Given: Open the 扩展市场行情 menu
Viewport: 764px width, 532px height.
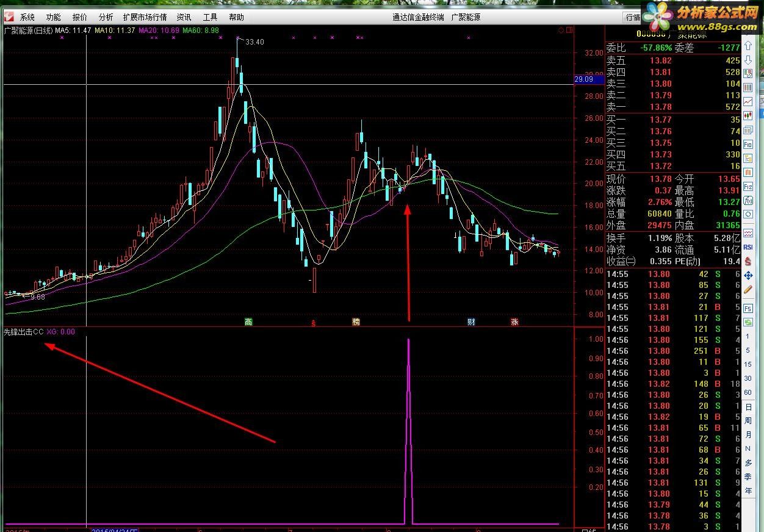Looking at the screenshot, I should point(145,17).
